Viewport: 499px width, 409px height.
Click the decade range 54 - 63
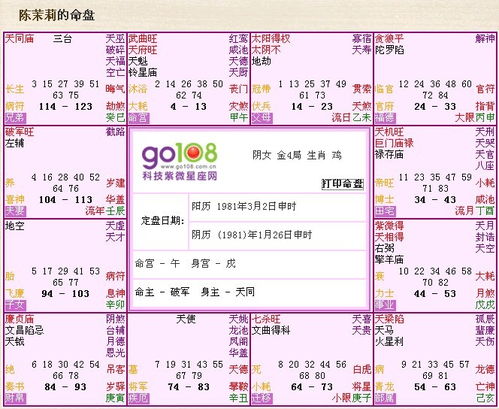tap(435, 387)
